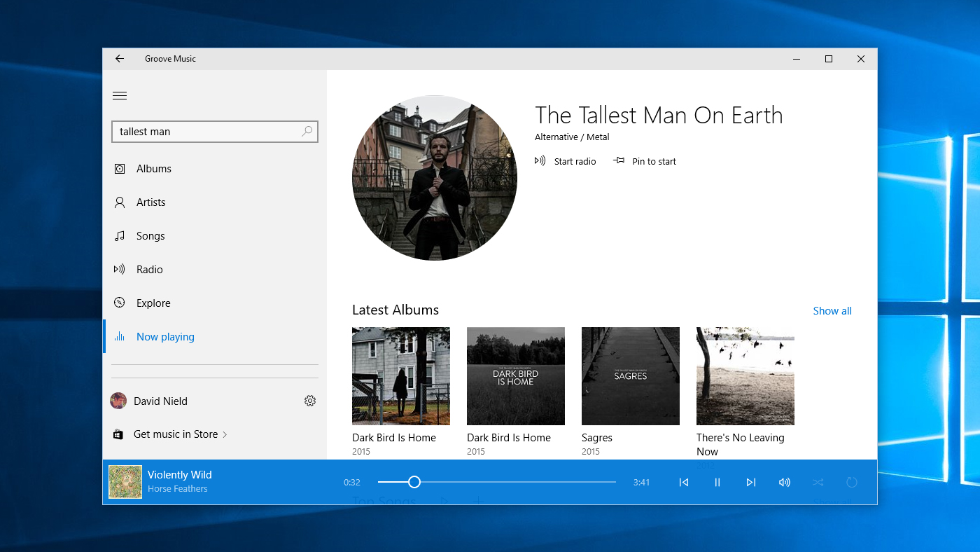Toggle repeat playback
The width and height of the screenshot is (980, 552).
click(x=852, y=482)
